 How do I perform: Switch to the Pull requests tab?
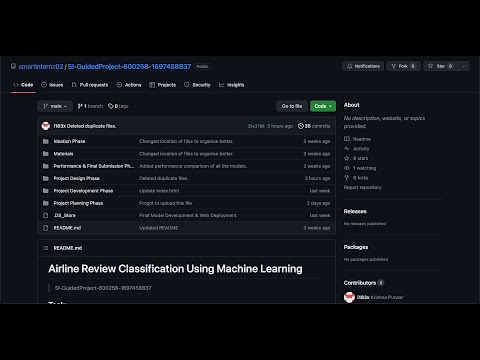point(90,85)
